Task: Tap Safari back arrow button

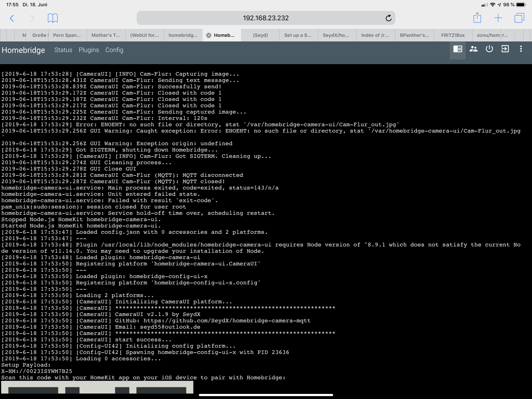Action: click(x=12, y=18)
